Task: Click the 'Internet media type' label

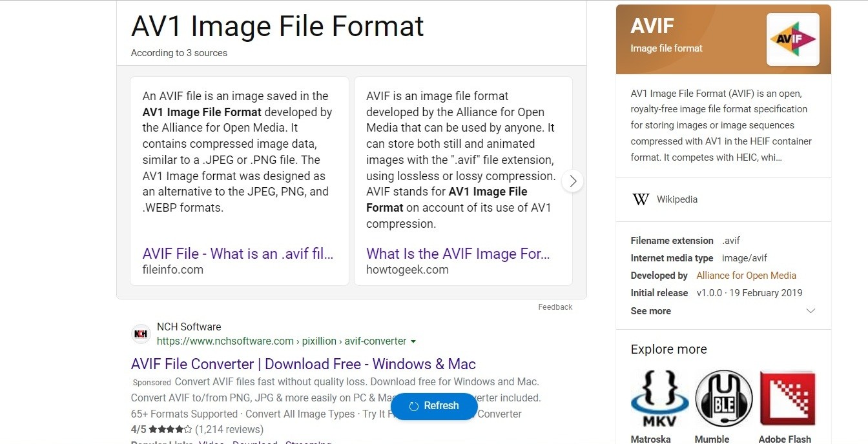Action: (672, 258)
